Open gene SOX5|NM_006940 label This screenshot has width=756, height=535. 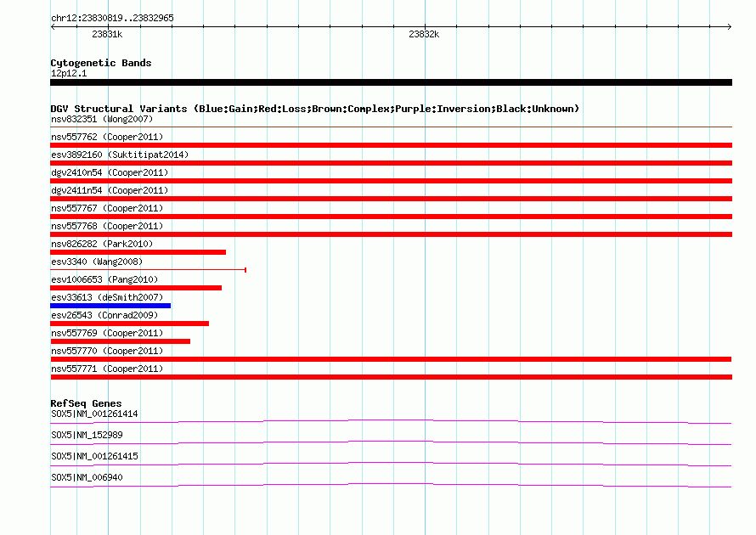point(87,477)
